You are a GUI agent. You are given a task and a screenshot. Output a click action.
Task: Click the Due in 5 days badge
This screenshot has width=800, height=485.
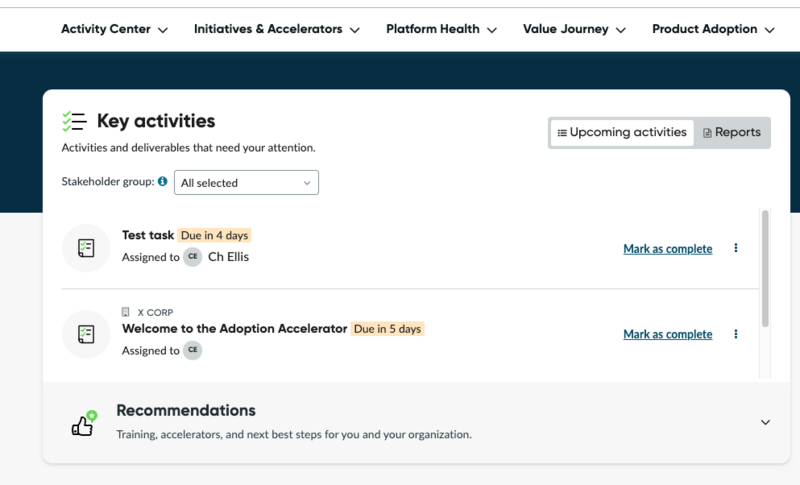[x=387, y=329]
